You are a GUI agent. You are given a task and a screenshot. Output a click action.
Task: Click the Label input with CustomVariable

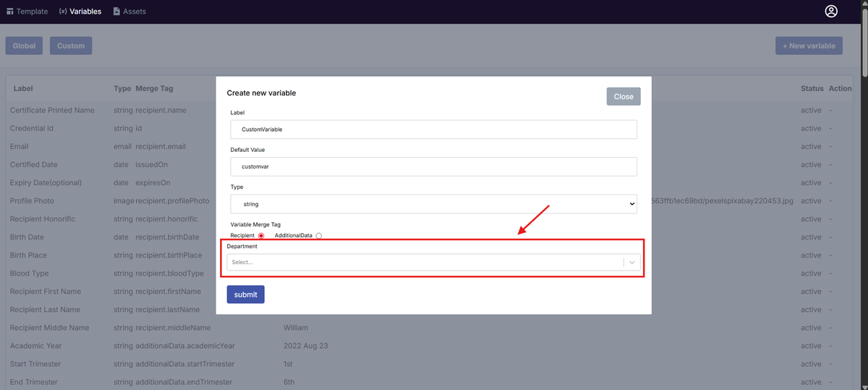click(433, 130)
